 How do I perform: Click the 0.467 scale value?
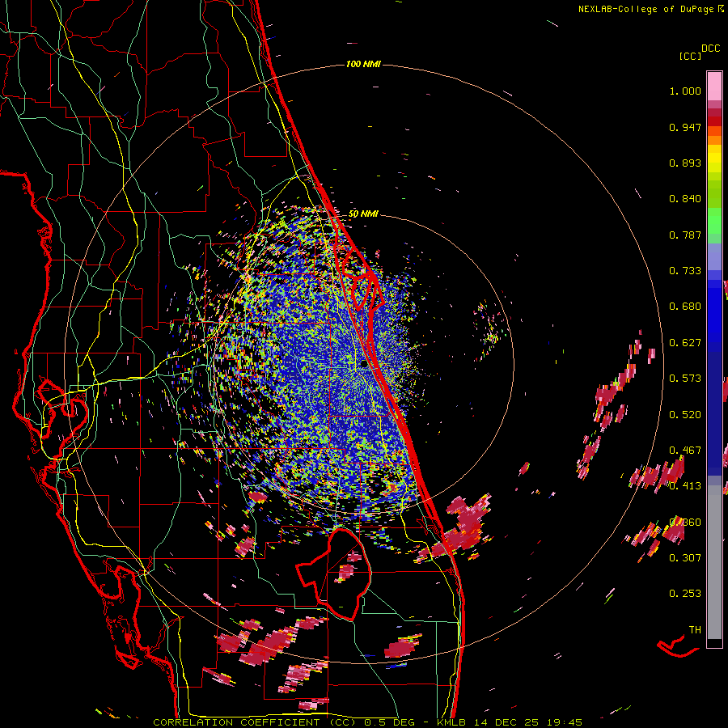pos(685,451)
